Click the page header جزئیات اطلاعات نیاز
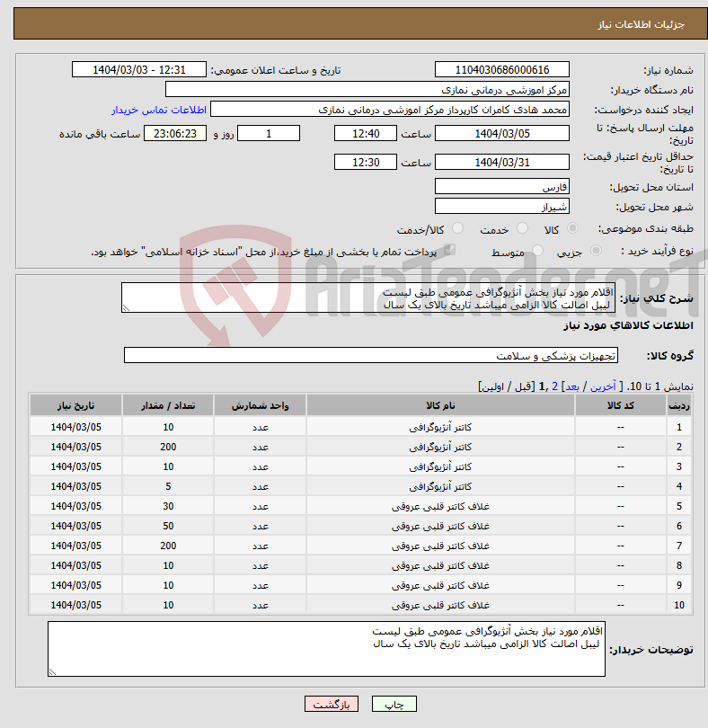This screenshot has height=728, width=708. 641,24
